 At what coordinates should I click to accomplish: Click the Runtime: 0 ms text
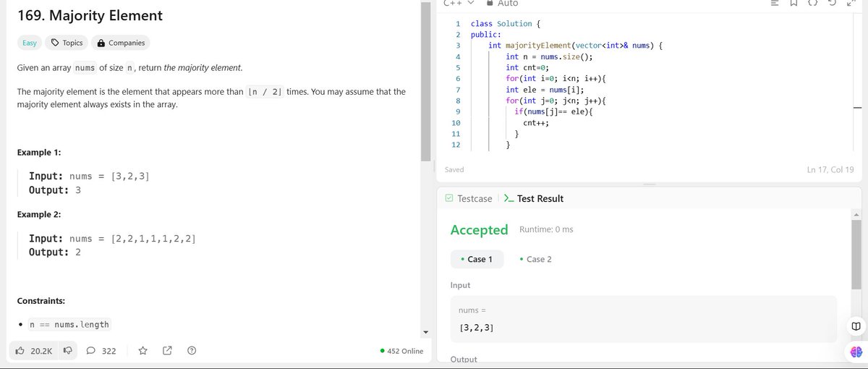[546, 229]
